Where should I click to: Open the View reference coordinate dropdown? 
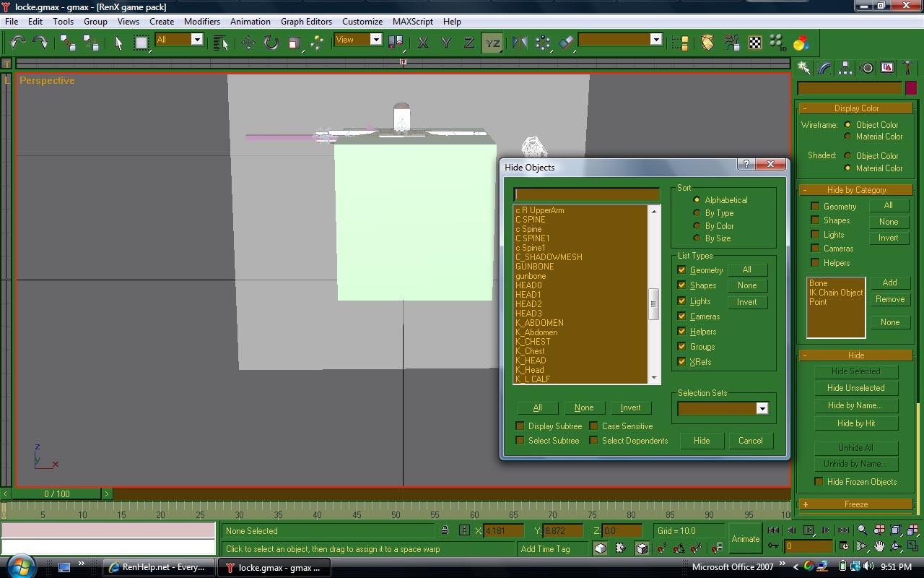375,40
